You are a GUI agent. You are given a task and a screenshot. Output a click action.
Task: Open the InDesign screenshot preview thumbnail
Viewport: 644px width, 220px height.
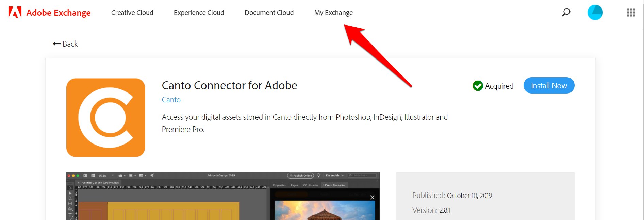coord(223,196)
